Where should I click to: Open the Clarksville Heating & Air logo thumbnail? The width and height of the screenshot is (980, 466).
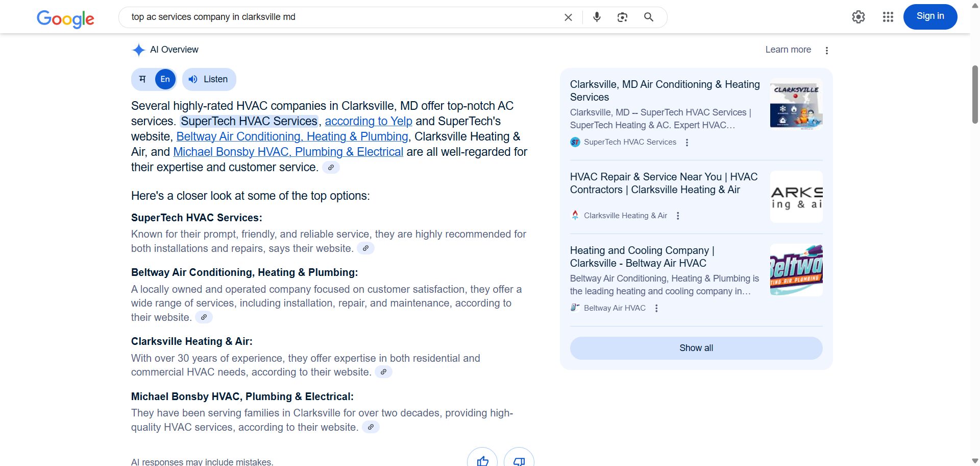[x=796, y=197]
